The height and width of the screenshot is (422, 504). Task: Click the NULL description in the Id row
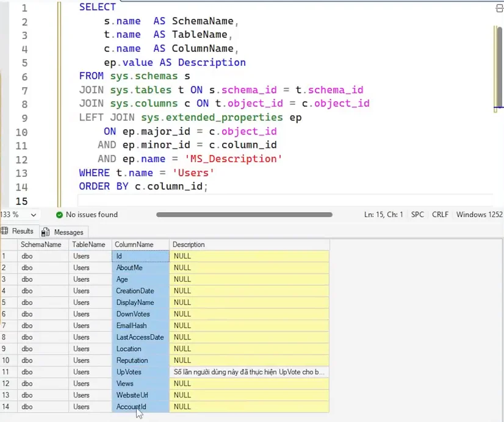tap(249, 256)
